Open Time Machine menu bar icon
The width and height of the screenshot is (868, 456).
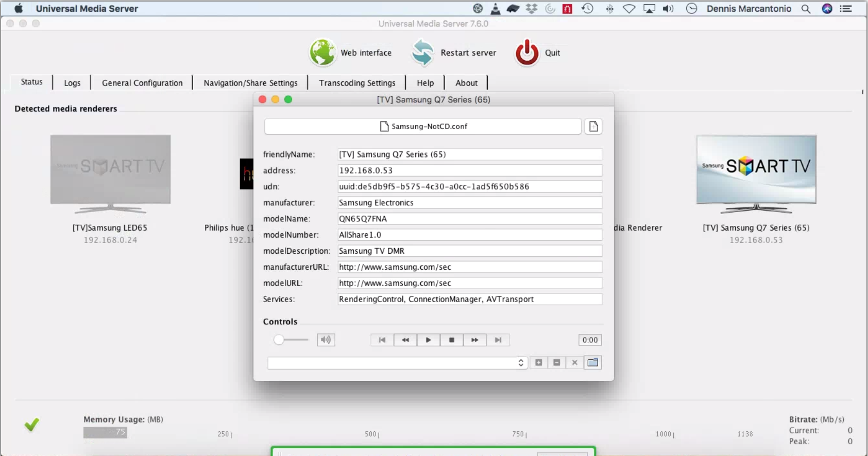click(587, 8)
